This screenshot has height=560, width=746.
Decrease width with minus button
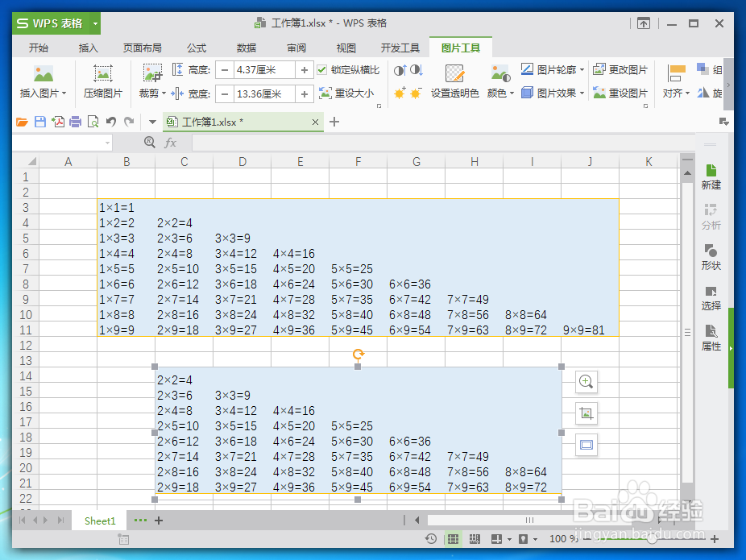click(225, 93)
